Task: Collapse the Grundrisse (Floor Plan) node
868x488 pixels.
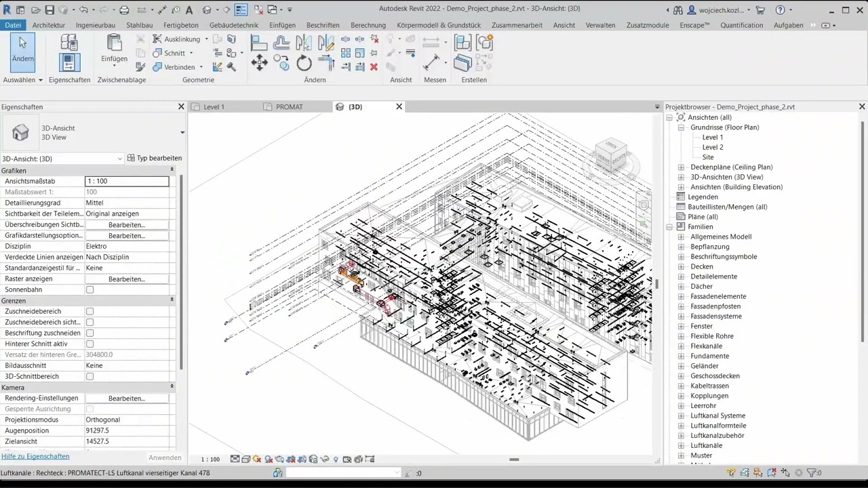Action: [682, 127]
